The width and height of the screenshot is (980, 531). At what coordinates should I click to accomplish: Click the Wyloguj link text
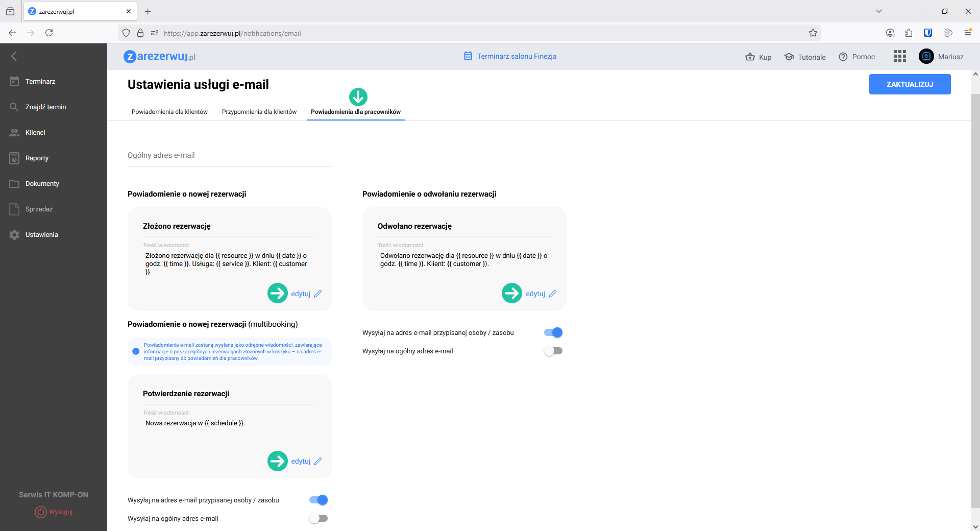(x=61, y=512)
